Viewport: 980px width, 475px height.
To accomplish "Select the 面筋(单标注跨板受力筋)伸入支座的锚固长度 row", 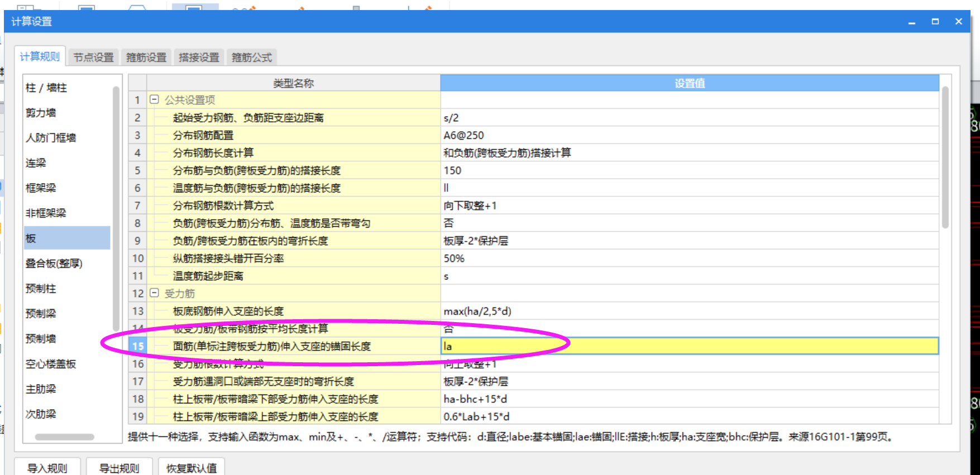I will pyautogui.click(x=294, y=346).
